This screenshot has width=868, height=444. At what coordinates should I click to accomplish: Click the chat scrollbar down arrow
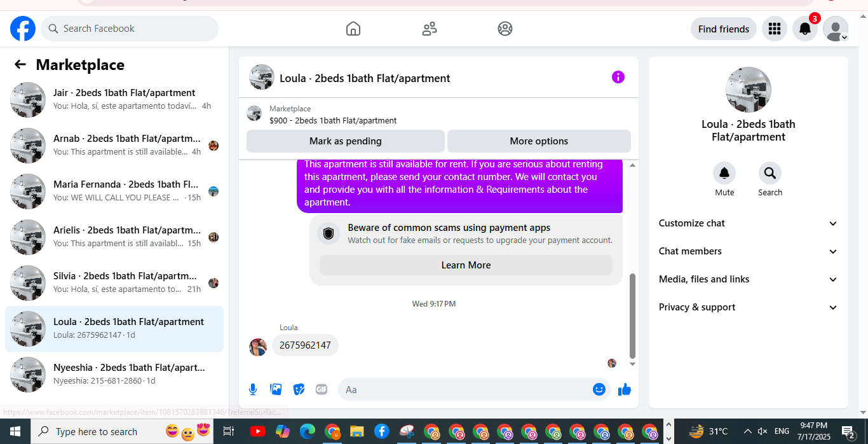point(632,364)
